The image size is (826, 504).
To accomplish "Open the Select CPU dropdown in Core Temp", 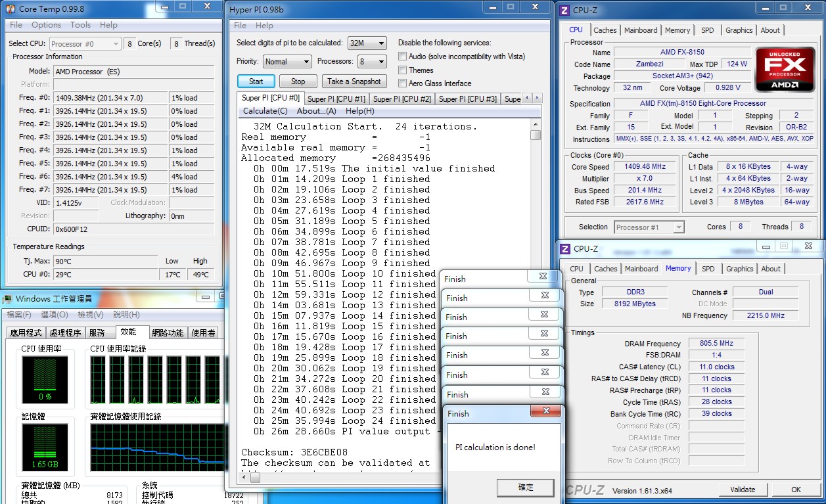I will (84, 44).
